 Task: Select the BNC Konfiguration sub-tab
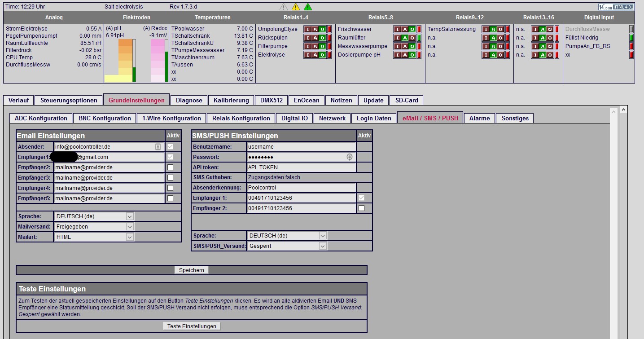pyautogui.click(x=105, y=118)
